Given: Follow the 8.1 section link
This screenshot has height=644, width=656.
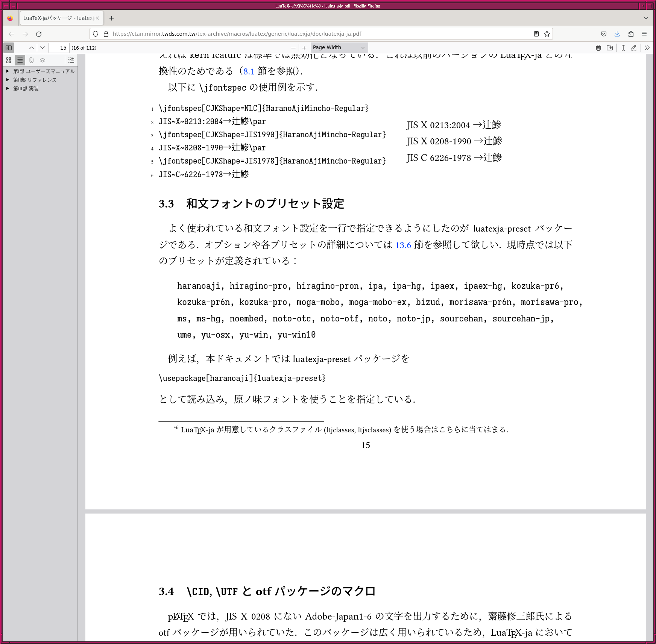Looking at the screenshot, I should click(249, 71).
